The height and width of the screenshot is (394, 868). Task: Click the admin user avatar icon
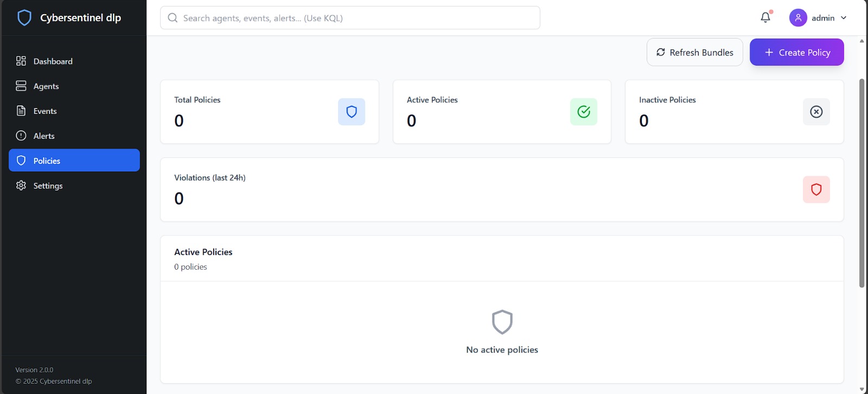click(x=798, y=18)
